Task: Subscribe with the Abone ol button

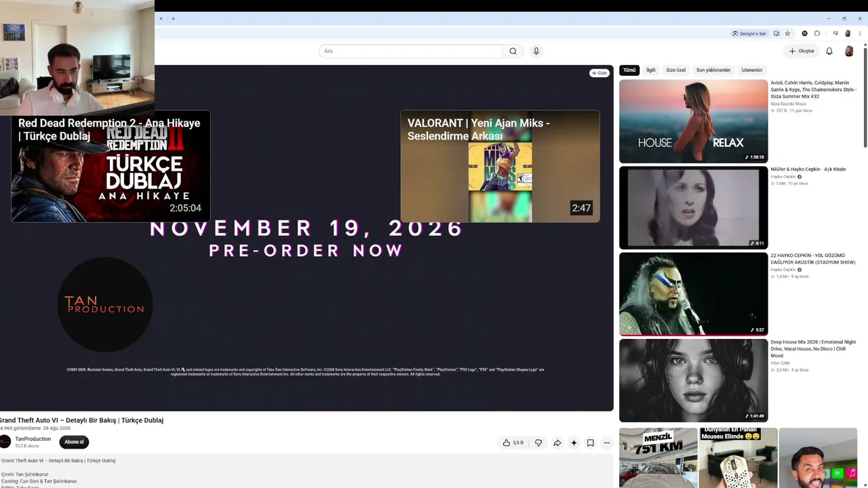Action: click(74, 442)
